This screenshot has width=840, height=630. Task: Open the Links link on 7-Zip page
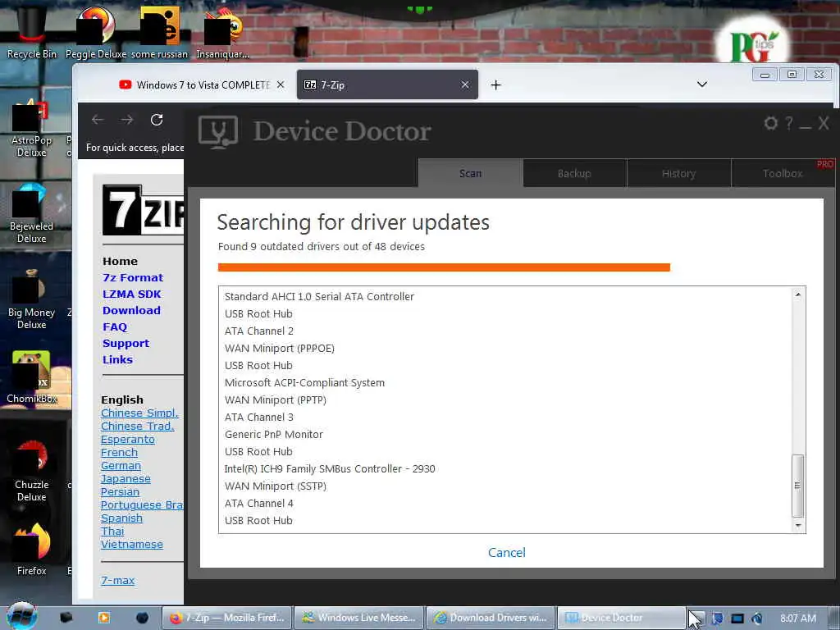(x=117, y=359)
